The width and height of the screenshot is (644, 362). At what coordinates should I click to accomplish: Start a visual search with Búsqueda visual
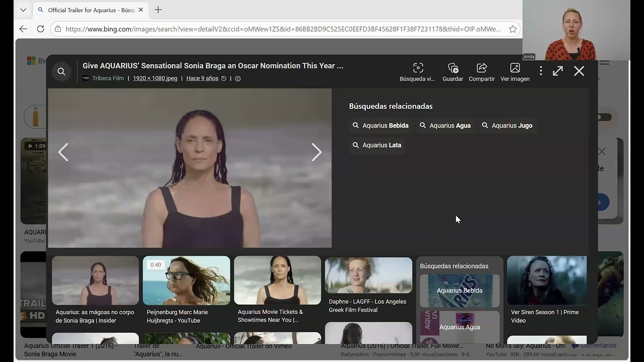pyautogui.click(x=418, y=72)
